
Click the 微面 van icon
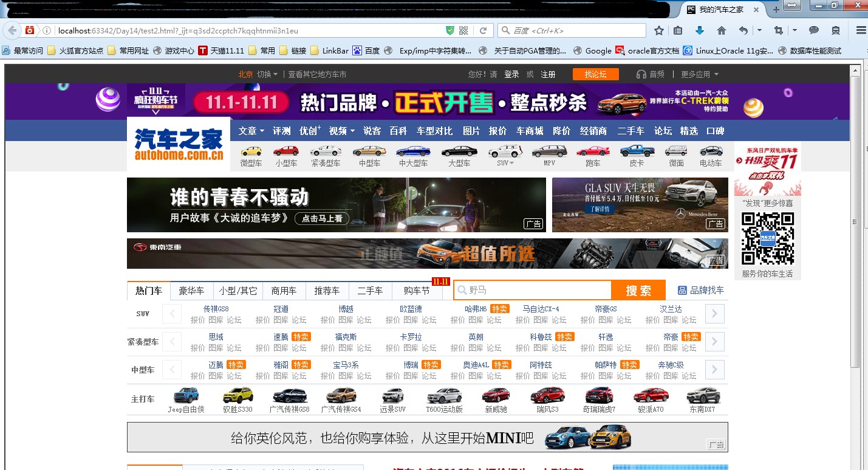coord(676,150)
